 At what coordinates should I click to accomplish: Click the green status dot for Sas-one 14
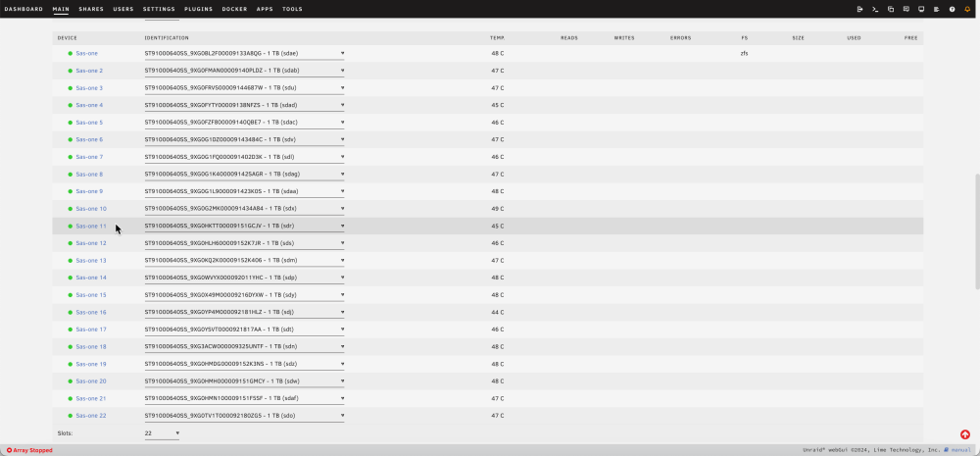pyautogui.click(x=71, y=278)
